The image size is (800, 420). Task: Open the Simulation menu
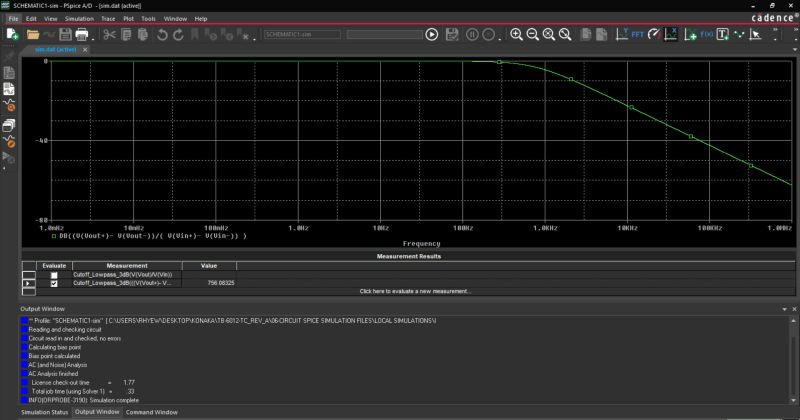coord(79,19)
